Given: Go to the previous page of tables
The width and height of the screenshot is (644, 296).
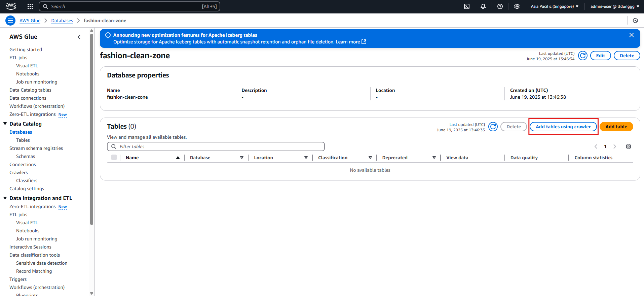Looking at the screenshot, I should click(x=596, y=146).
